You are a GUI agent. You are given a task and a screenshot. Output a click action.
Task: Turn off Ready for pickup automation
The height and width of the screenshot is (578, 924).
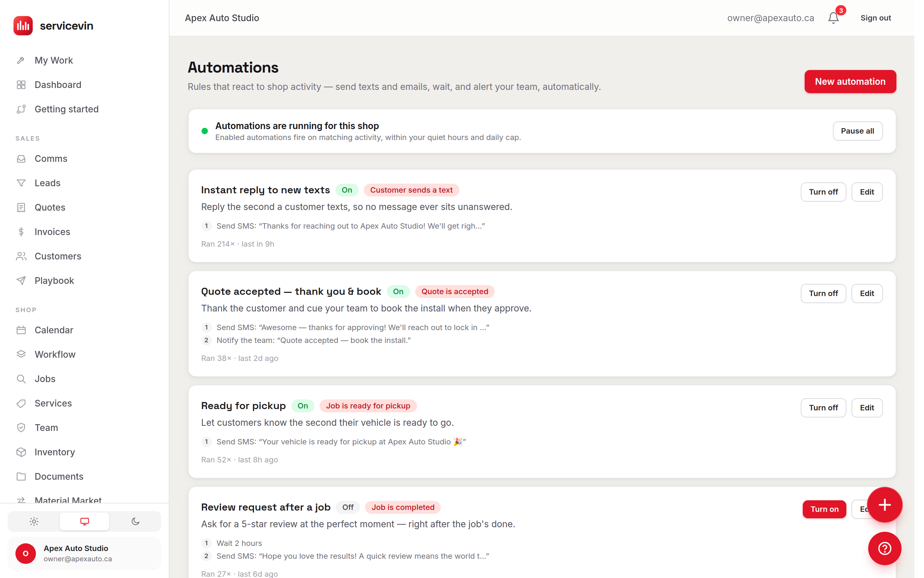point(823,408)
